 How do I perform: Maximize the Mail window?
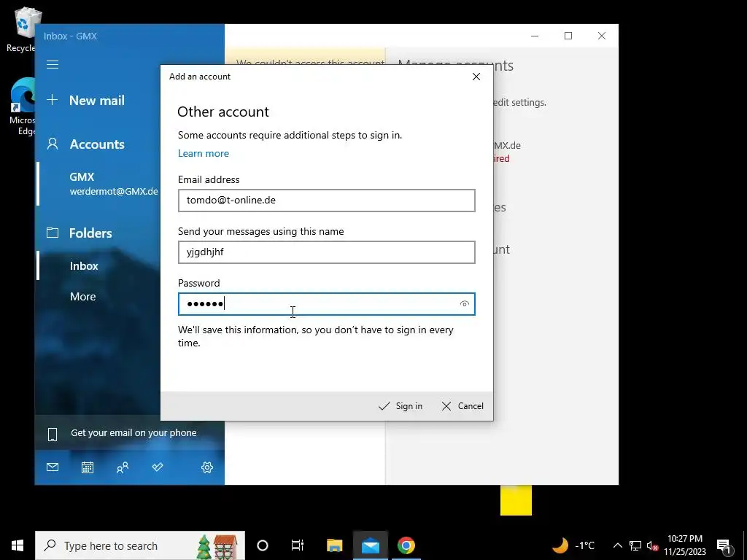point(568,36)
